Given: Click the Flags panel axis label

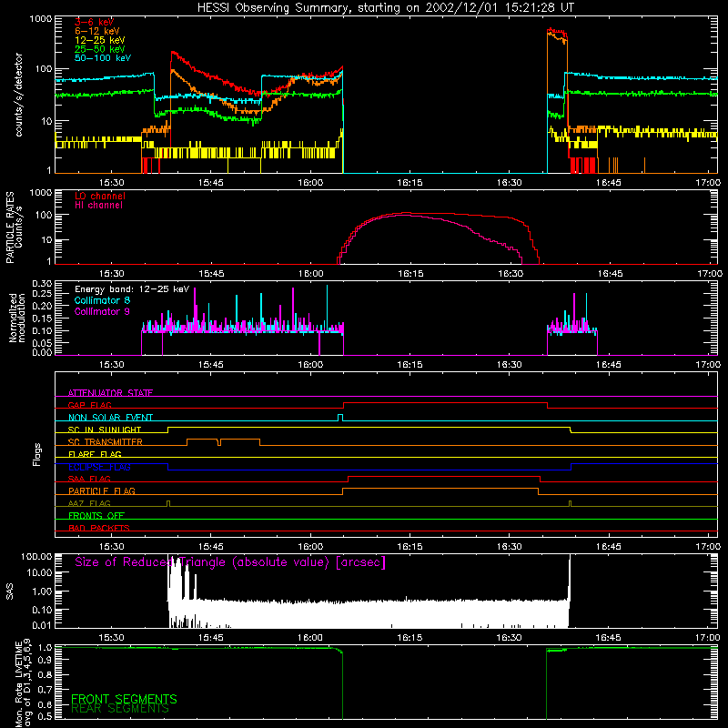Looking at the screenshot, I should [37, 454].
